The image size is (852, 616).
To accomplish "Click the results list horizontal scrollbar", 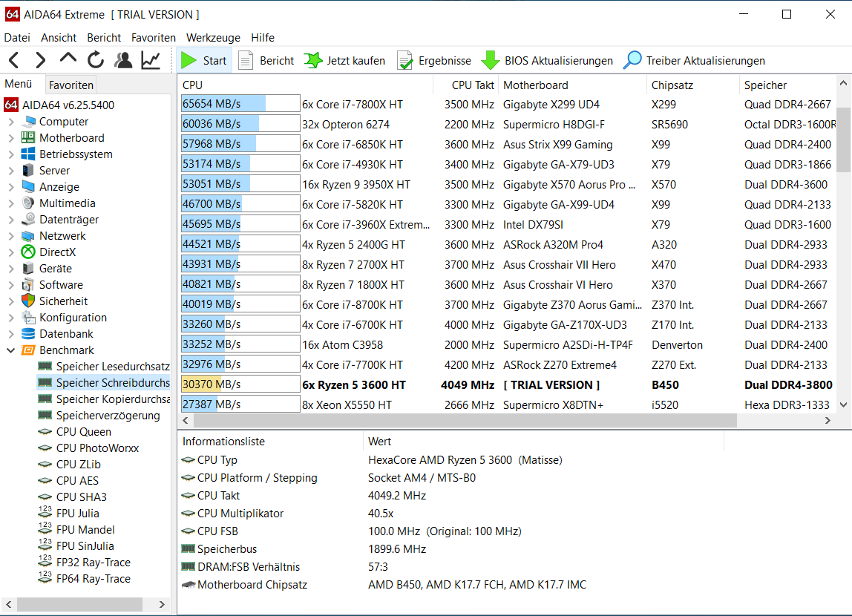I will pos(465,421).
